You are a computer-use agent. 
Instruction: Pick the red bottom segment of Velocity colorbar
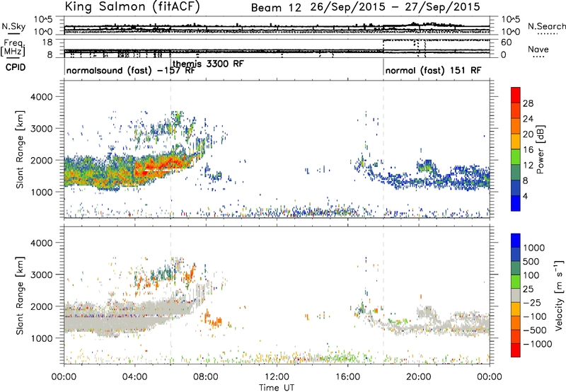point(516,350)
